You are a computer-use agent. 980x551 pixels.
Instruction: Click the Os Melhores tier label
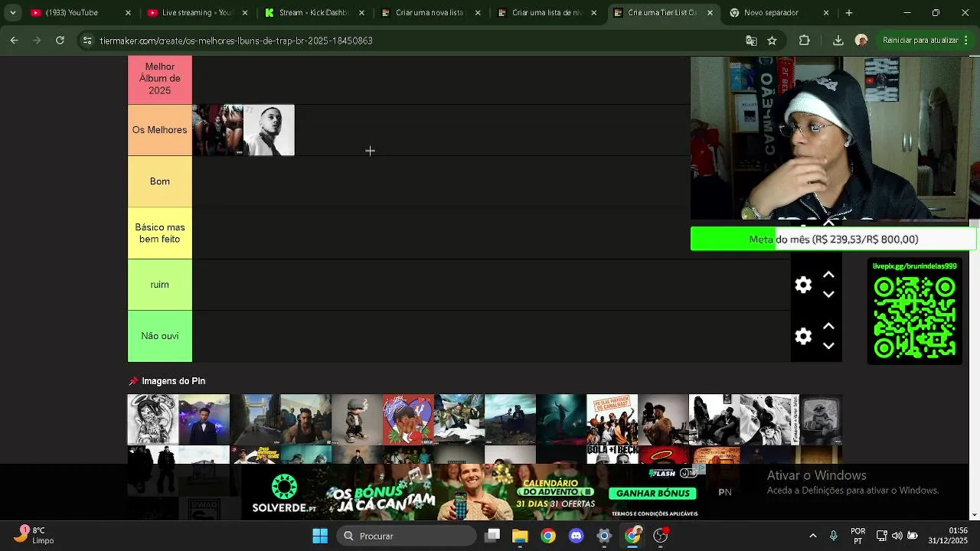160,130
